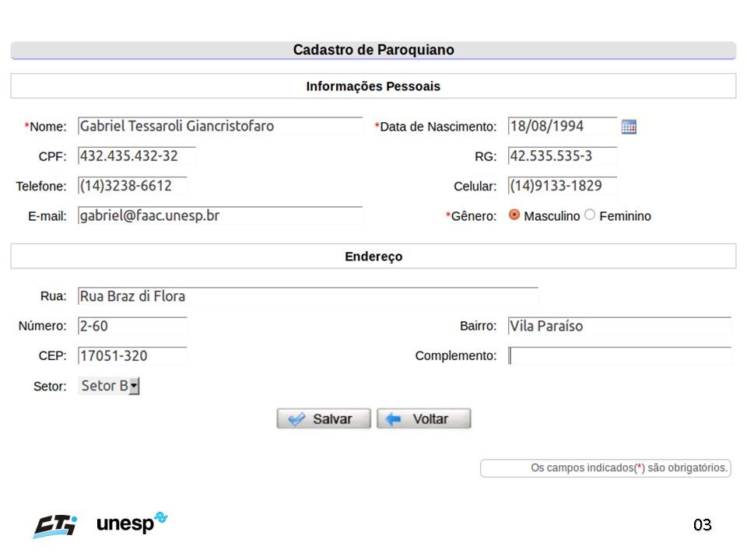This screenshot has width=747, height=560.
Task: Focus the Nome input field
Action: (220, 126)
